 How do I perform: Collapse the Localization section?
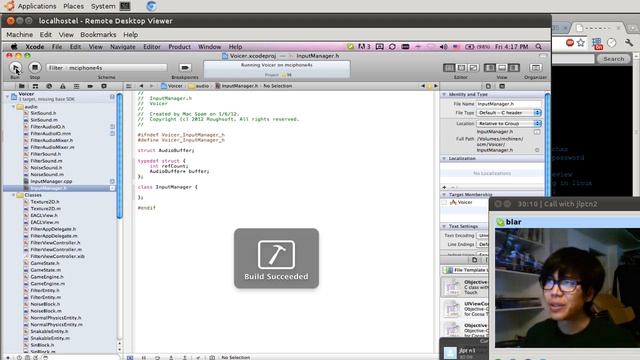[444, 158]
